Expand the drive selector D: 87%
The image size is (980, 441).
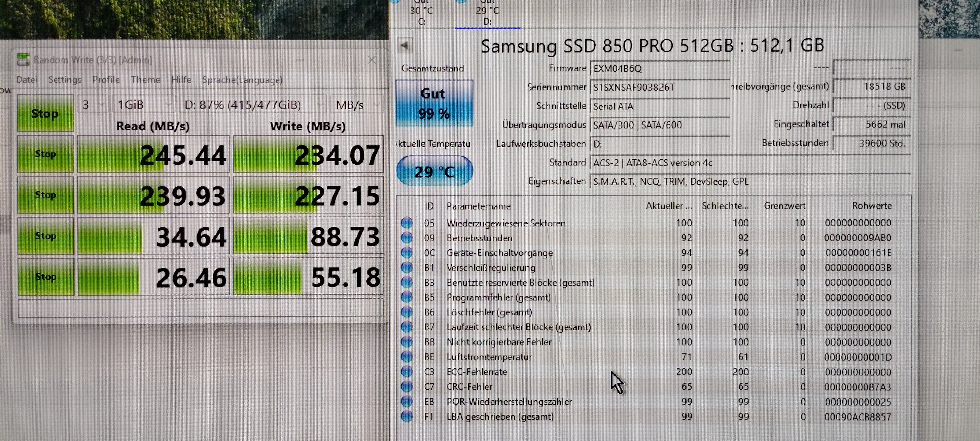pos(253,105)
